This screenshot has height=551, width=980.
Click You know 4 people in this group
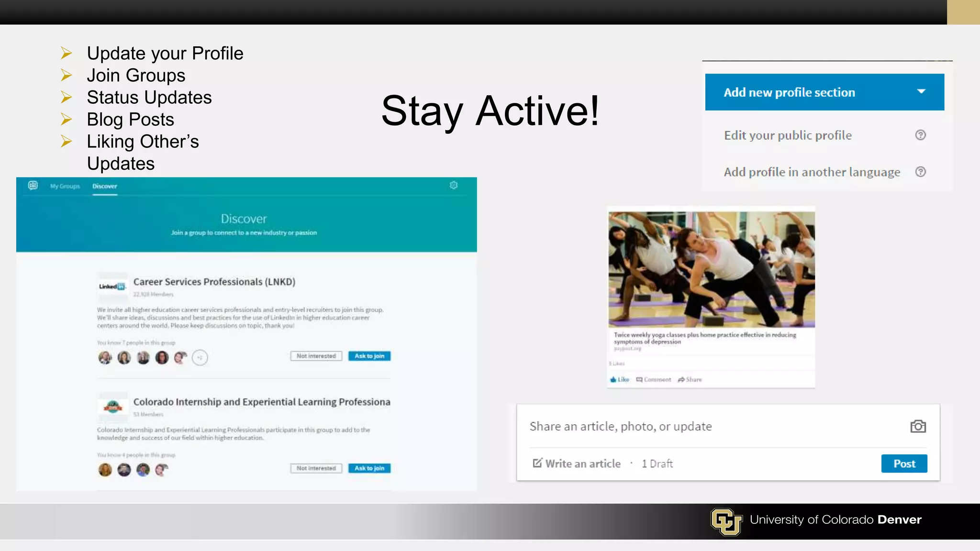pyautogui.click(x=136, y=455)
